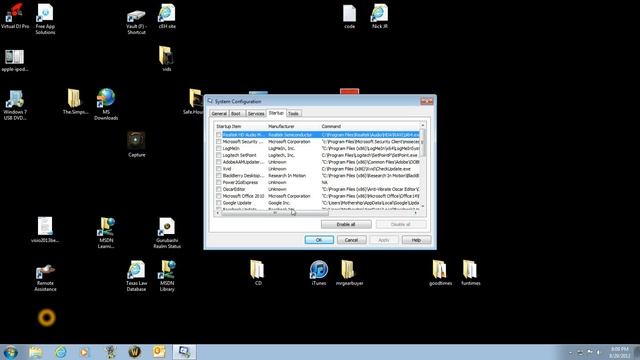Click the Help button

416,240
